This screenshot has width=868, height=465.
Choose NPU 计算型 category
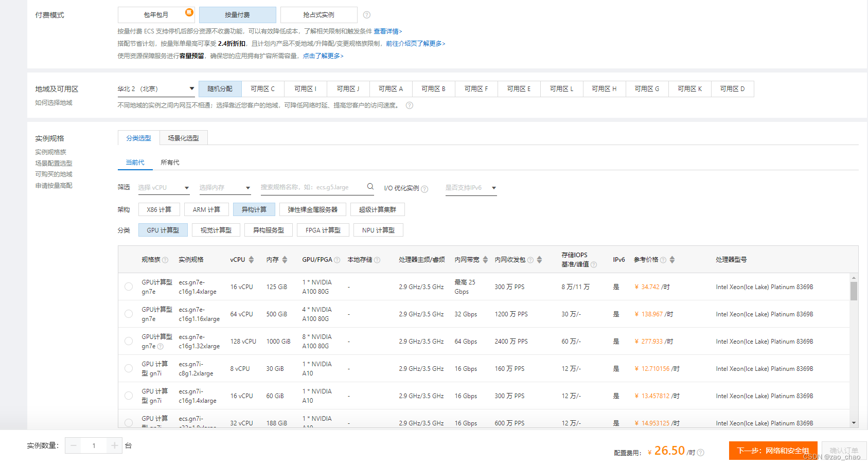(x=378, y=230)
